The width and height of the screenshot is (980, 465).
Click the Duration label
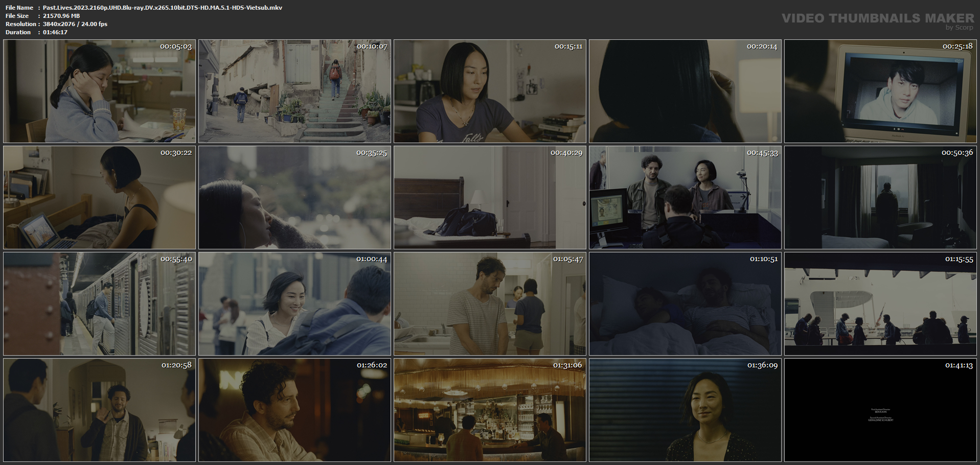18,32
